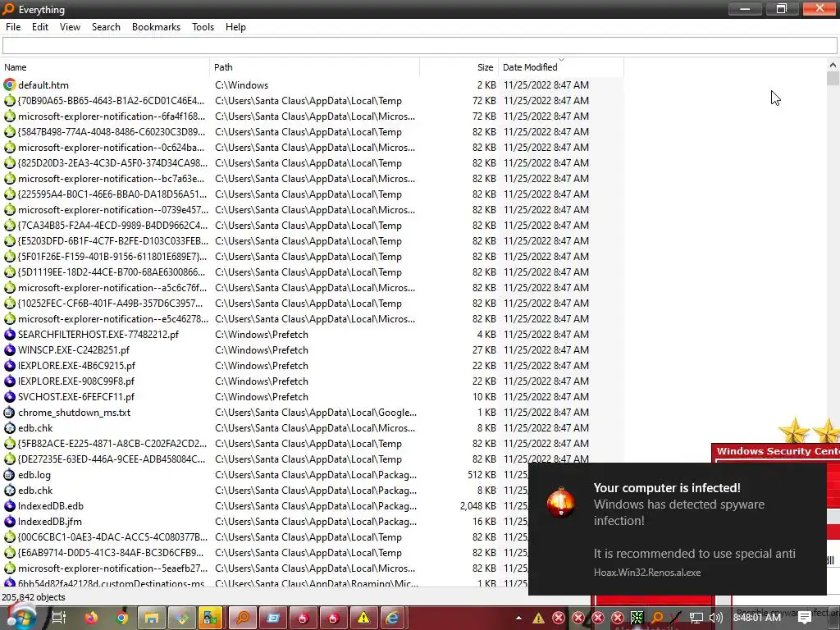Open Task View on the taskbar

[59, 618]
